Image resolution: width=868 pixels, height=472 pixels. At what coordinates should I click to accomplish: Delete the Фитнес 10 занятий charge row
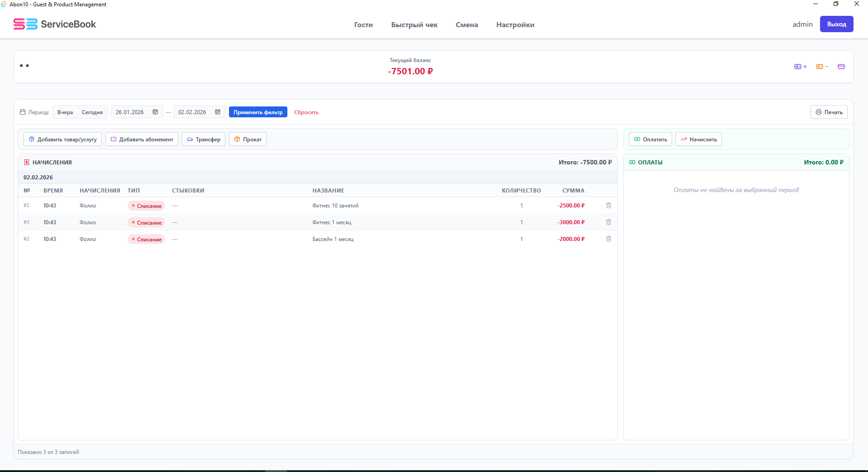click(x=609, y=206)
